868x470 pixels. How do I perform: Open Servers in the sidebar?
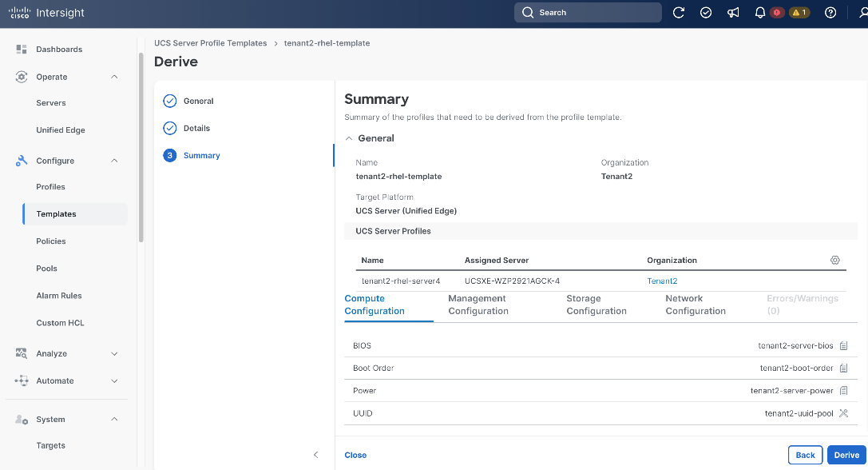coord(51,103)
